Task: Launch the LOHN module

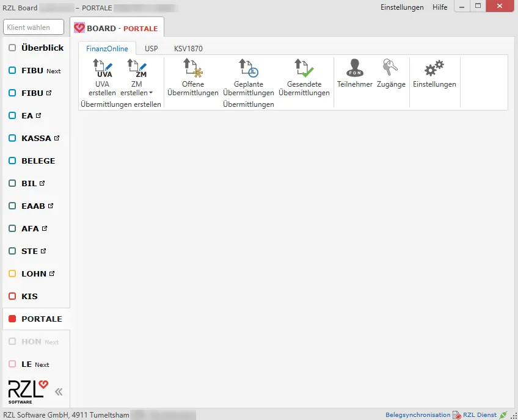Action: pos(36,273)
